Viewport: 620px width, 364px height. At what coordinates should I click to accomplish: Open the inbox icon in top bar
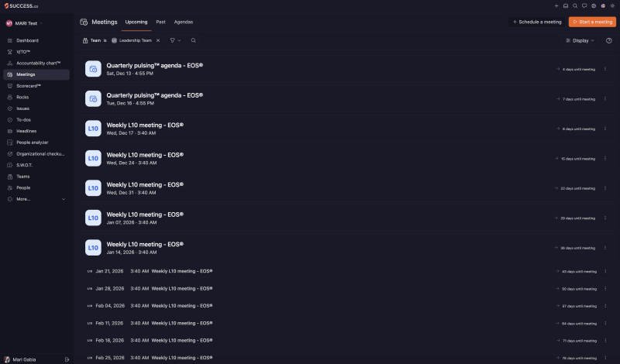[x=566, y=6]
